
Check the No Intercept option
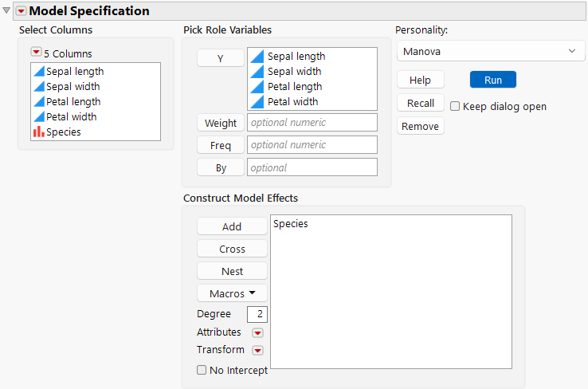click(x=202, y=370)
